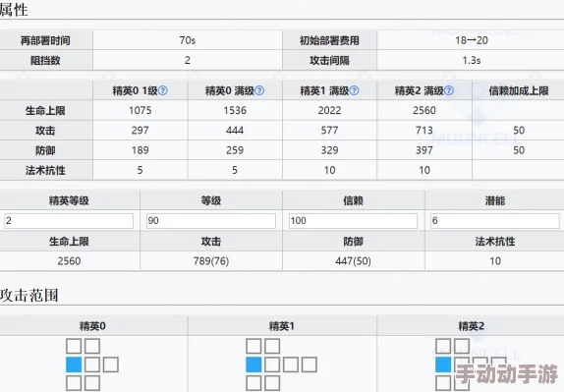
Task: Click the 防御 value 397
Action: (x=424, y=150)
